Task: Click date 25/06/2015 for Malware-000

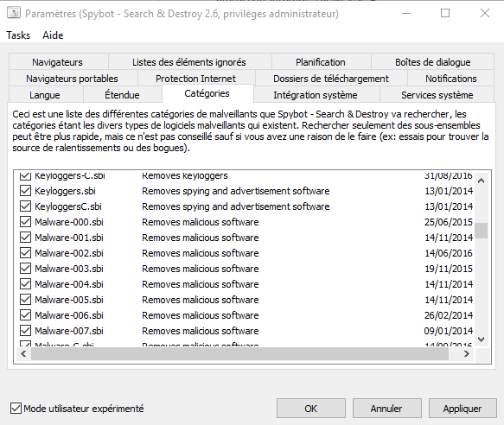Action: tap(449, 222)
